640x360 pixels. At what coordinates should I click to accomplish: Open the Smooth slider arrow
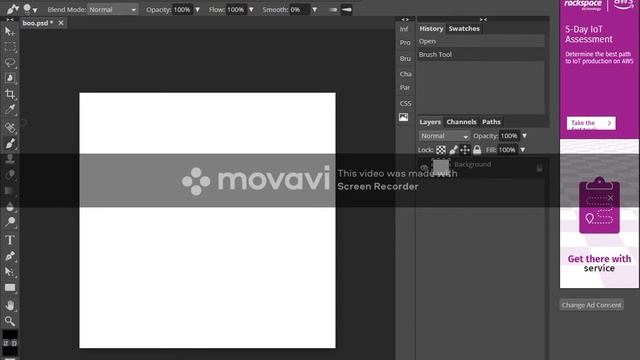[314, 9]
